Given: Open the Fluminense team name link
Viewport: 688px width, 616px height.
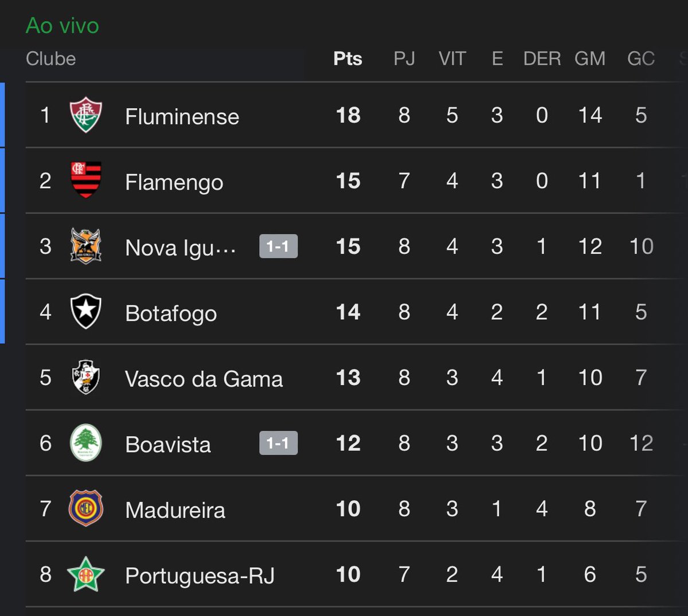Looking at the screenshot, I should click(182, 116).
